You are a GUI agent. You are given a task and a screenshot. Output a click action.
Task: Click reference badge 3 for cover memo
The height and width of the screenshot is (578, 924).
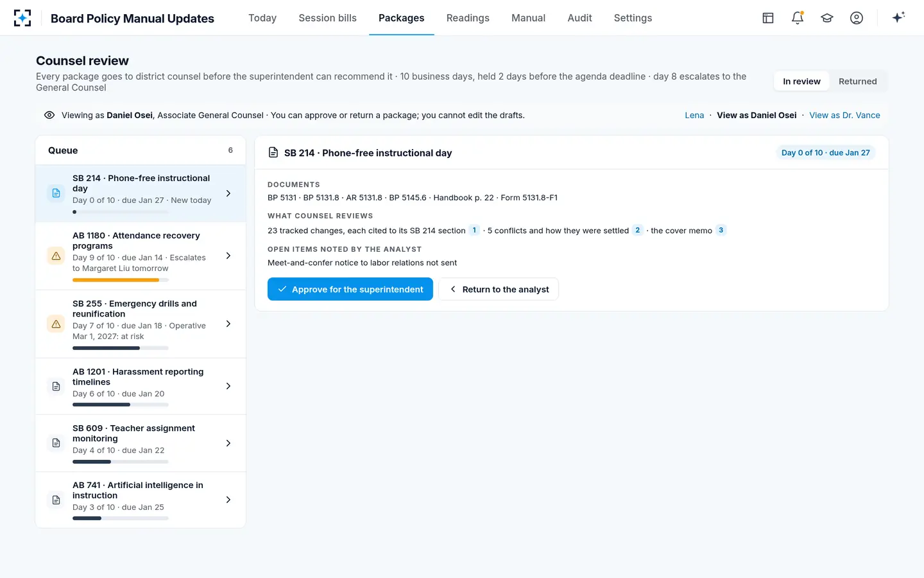721,230
